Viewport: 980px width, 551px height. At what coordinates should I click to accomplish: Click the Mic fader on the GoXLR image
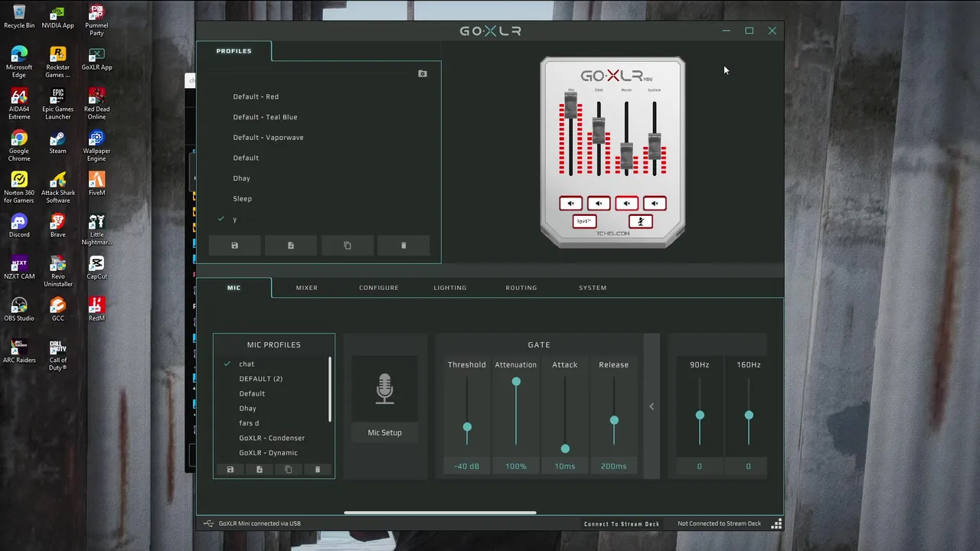pyautogui.click(x=570, y=105)
